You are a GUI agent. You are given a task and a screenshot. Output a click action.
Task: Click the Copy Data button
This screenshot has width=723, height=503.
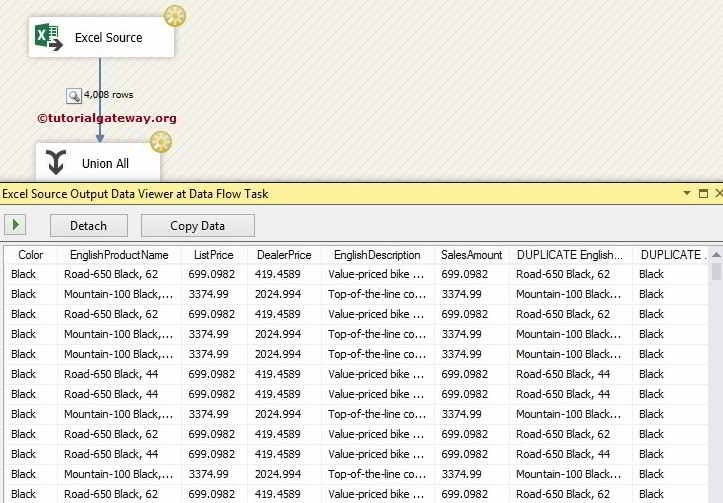click(197, 225)
